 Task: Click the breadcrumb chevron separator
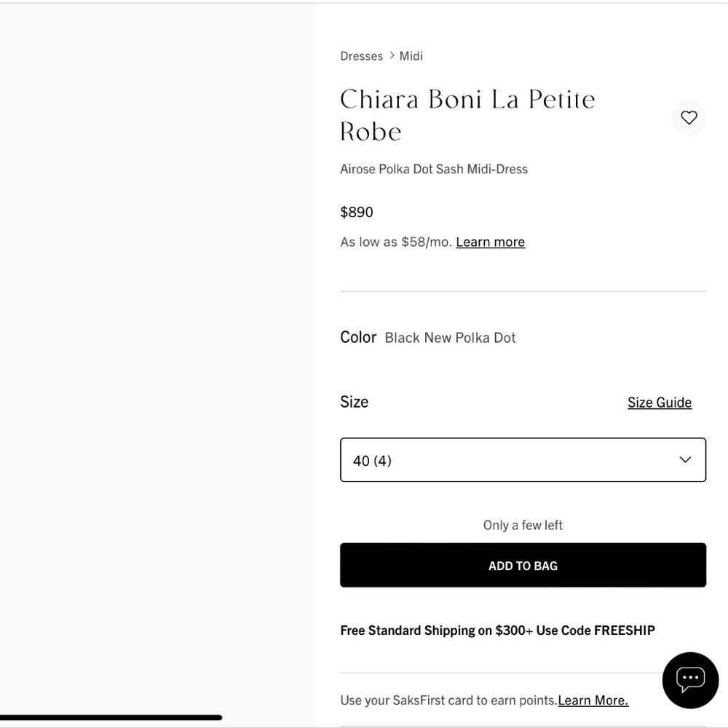[392, 55]
